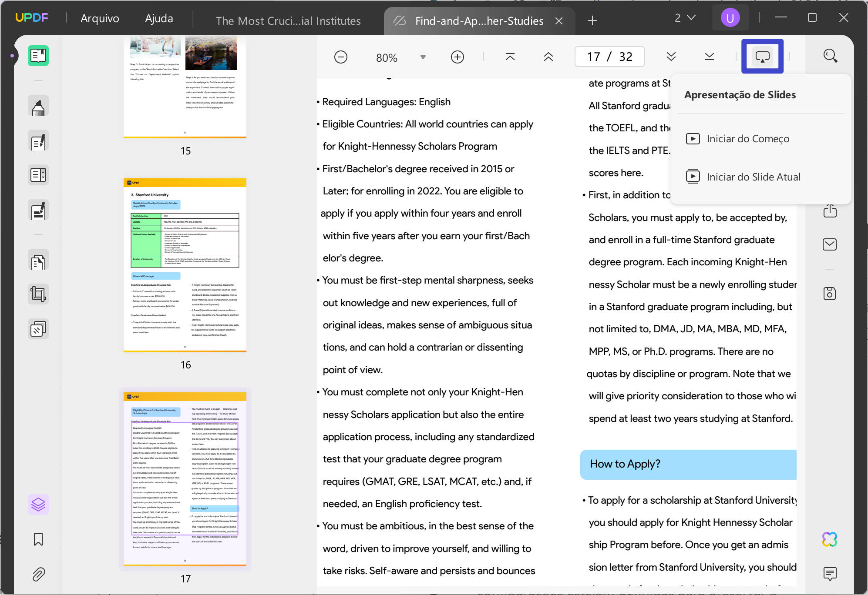Open the zoom percentage dropdown next to 80%
The height and width of the screenshot is (595, 868).
(422, 57)
